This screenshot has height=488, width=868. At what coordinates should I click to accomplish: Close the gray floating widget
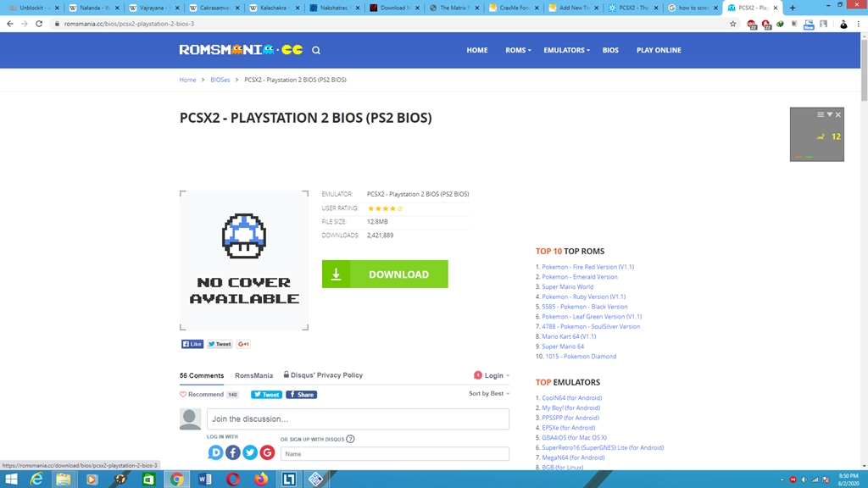838,114
